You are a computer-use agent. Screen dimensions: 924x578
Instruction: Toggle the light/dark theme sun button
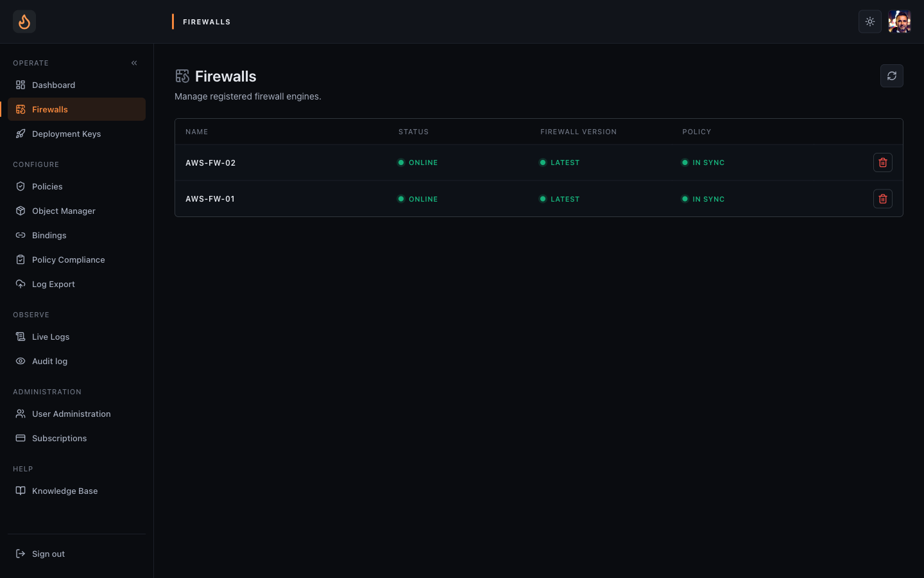(870, 22)
